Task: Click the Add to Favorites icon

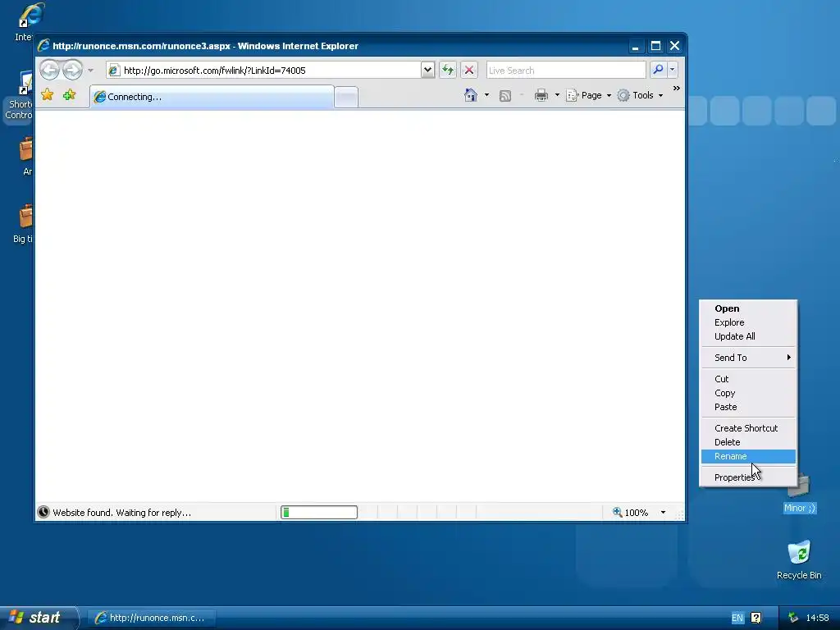Action: click(x=69, y=95)
